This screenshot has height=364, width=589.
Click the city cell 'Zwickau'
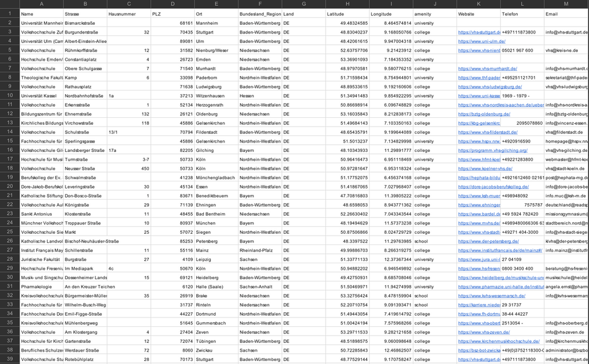(x=216, y=350)
